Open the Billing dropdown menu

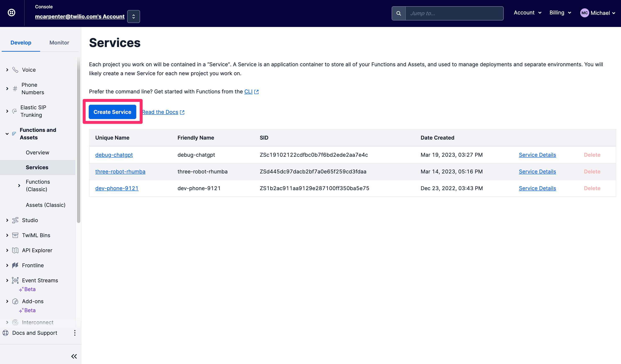click(x=560, y=13)
